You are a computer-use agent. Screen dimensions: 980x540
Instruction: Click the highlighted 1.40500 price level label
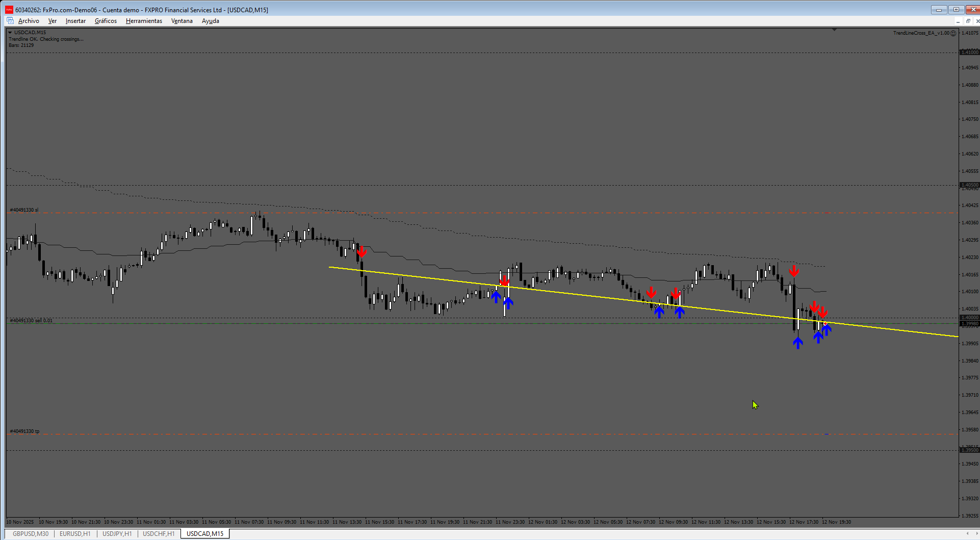969,185
